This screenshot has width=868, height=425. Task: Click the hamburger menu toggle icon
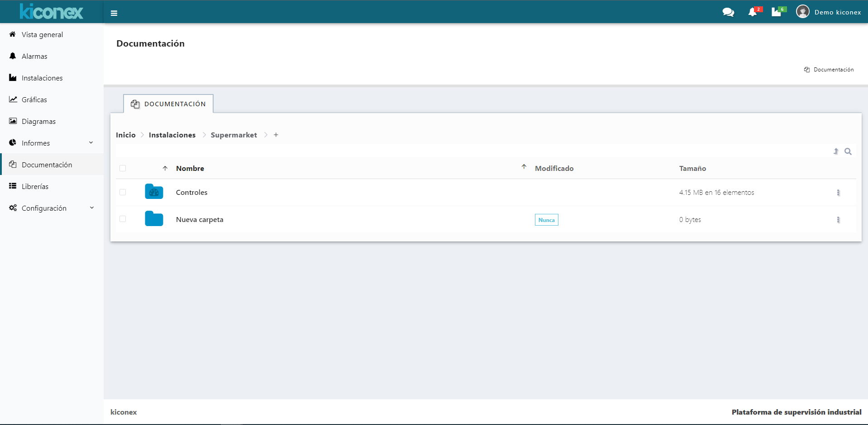click(x=114, y=13)
